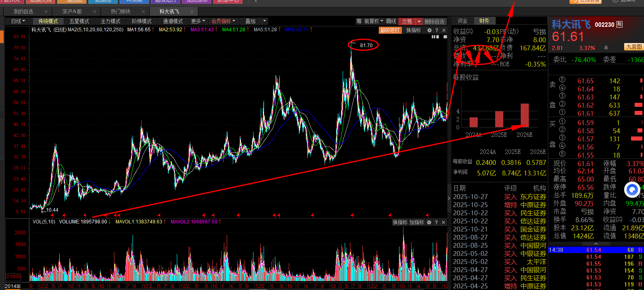Open the 九宫图 button
Image resolution: width=644 pixels, height=290 pixels.
point(634,47)
